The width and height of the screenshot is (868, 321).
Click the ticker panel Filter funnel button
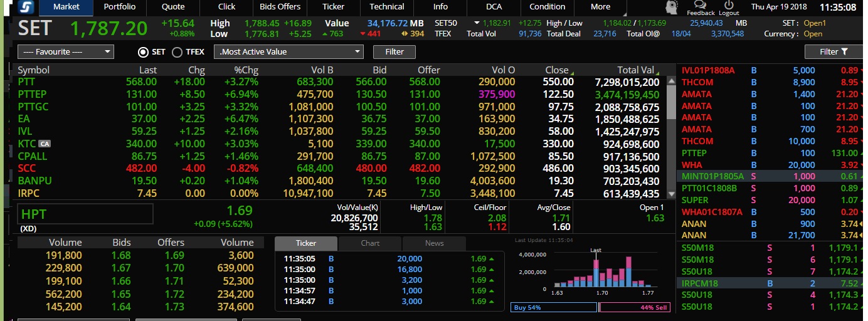click(x=834, y=51)
